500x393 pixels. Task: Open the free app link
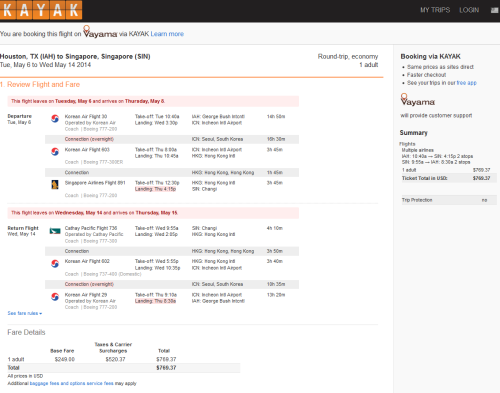(466, 83)
